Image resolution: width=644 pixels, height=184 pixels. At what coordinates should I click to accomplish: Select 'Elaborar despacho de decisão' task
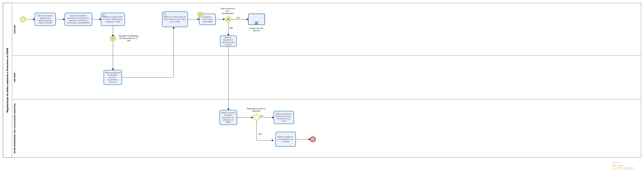[x=113, y=77]
